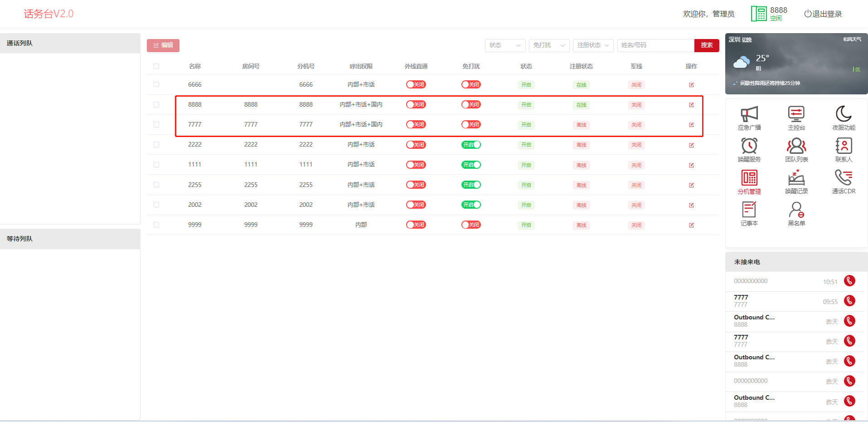Viewport: 868px width, 422px height.
Task: Click 退出登录 to log out
Action: pos(823,14)
